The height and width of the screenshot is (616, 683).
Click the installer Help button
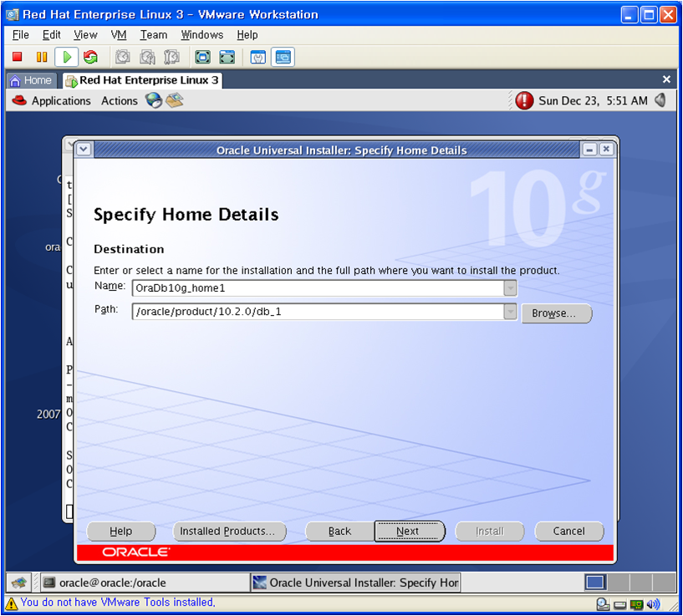[x=121, y=531]
